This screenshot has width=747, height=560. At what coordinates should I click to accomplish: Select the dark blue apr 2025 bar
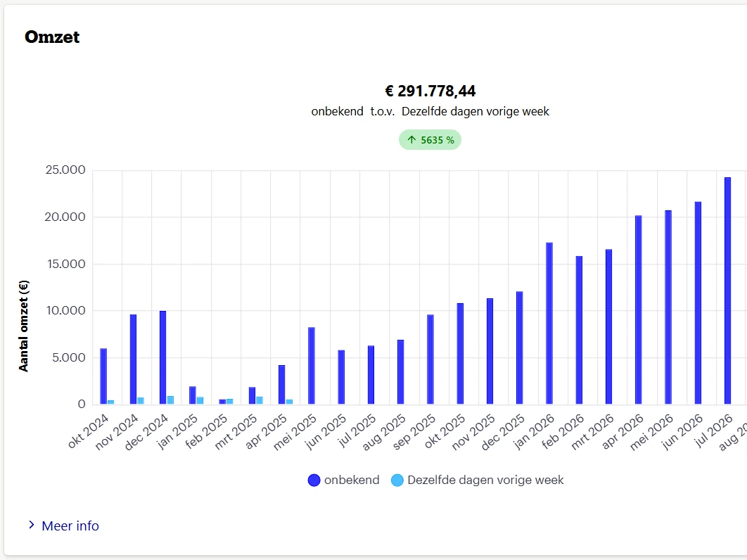click(282, 385)
